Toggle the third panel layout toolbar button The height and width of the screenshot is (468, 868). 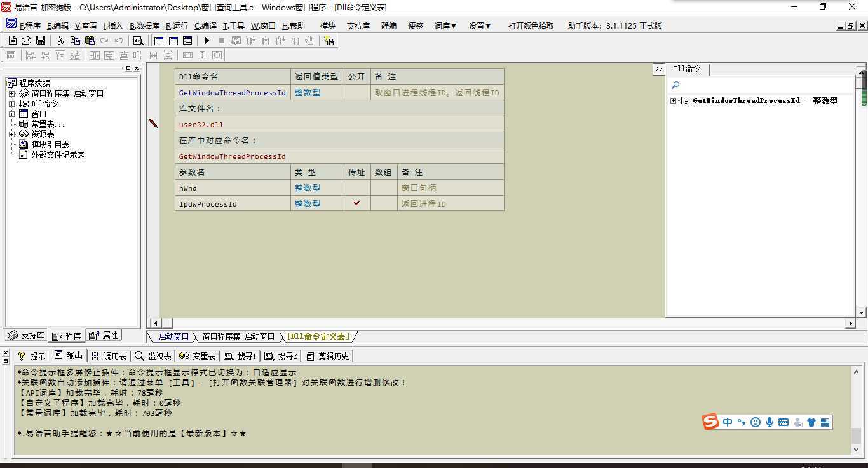187,41
